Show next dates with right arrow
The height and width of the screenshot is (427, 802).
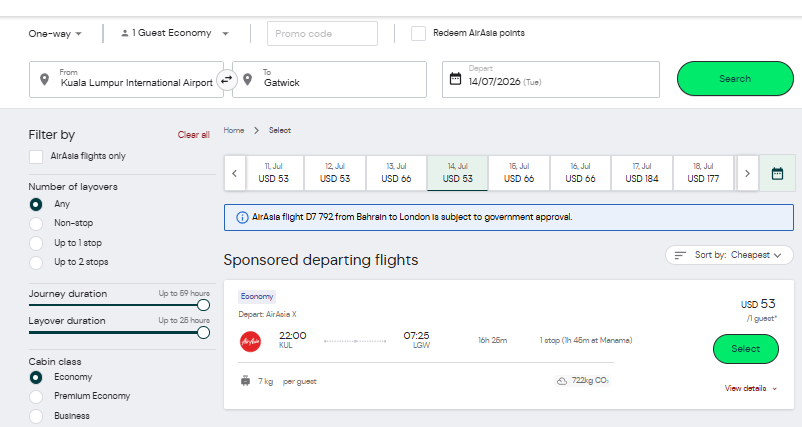coord(747,173)
